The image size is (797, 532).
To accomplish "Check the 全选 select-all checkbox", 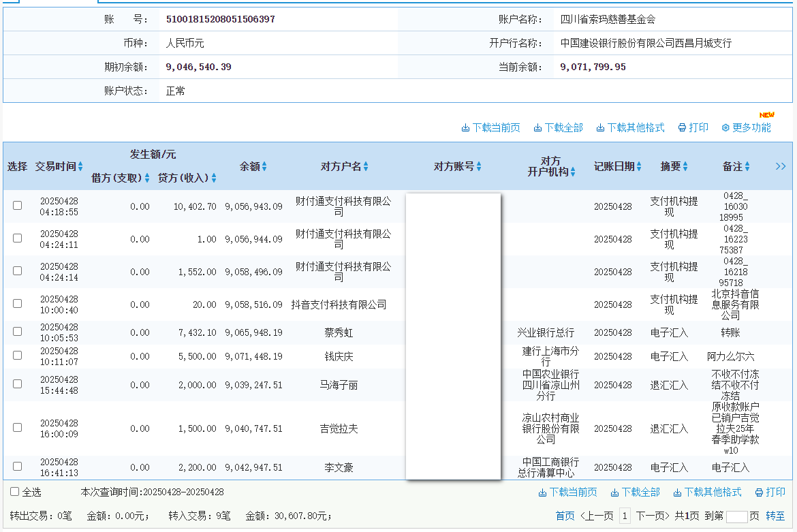I will tap(15, 492).
